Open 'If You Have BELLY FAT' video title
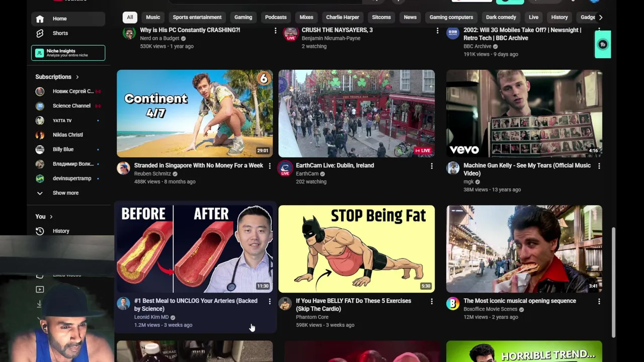This screenshot has height=362, width=644. (354, 305)
